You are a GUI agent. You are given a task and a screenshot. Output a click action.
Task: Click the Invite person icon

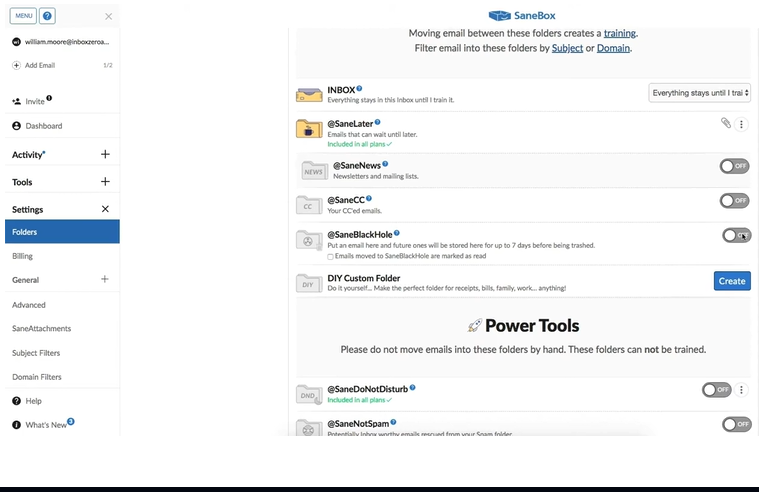click(x=16, y=101)
